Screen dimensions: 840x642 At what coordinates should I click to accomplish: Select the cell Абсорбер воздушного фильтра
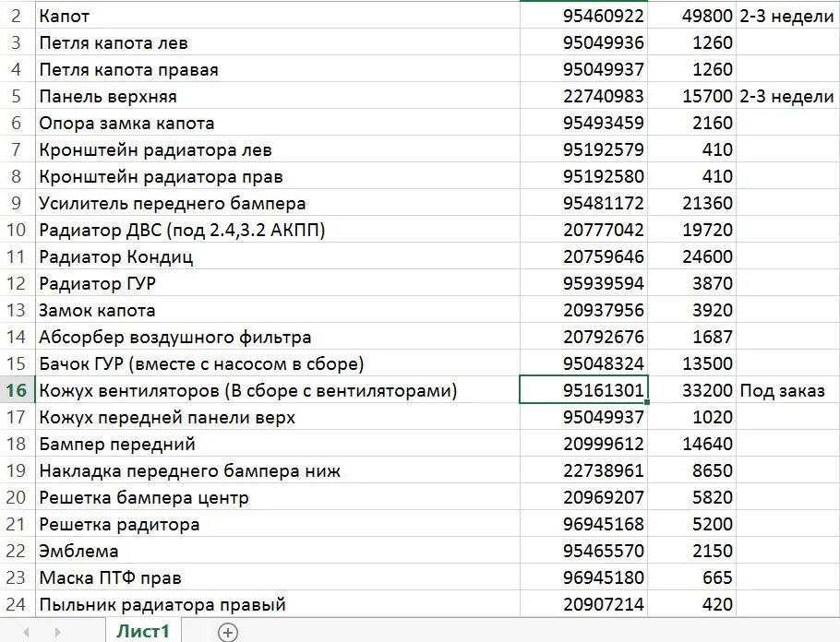278,337
